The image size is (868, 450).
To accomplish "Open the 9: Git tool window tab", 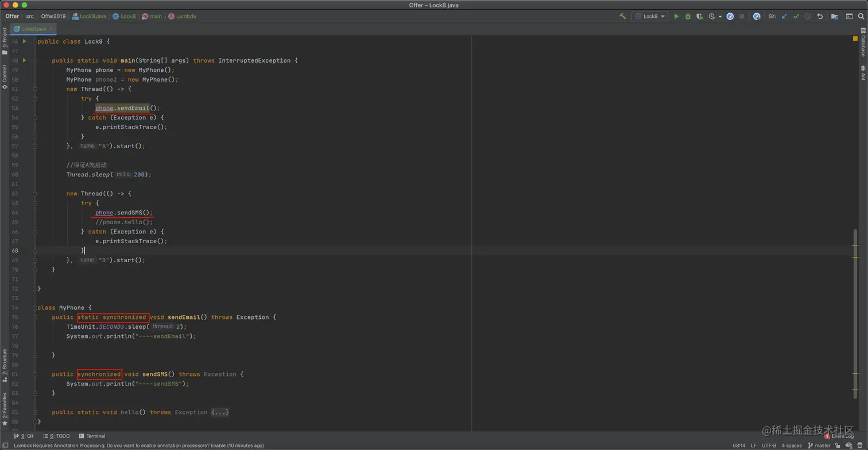I will (x=24, y=436).
